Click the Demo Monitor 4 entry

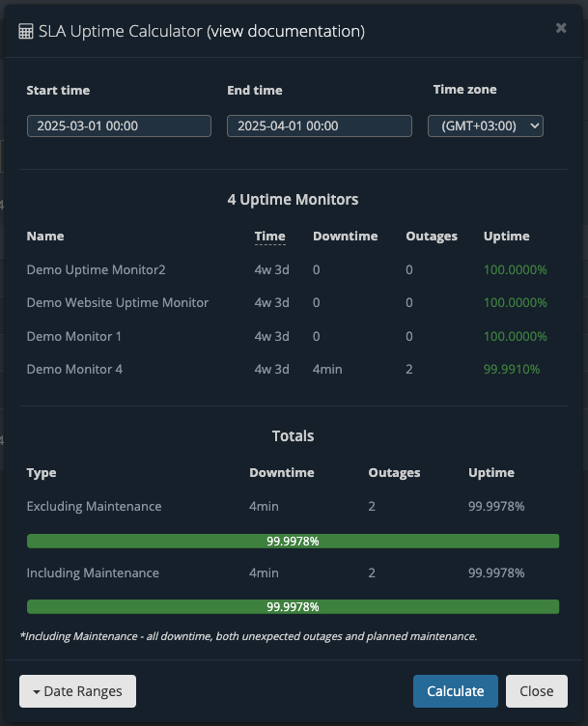74,369
